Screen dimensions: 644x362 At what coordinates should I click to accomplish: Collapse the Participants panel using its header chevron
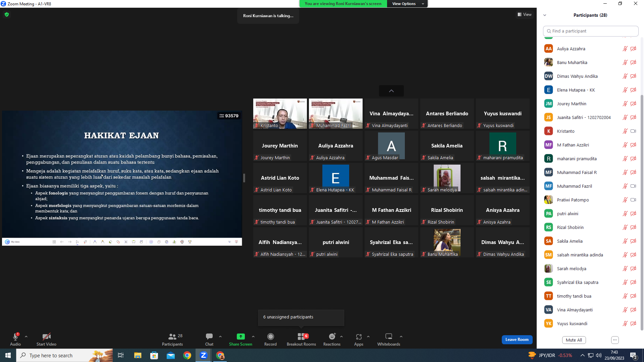pos(545,15)
